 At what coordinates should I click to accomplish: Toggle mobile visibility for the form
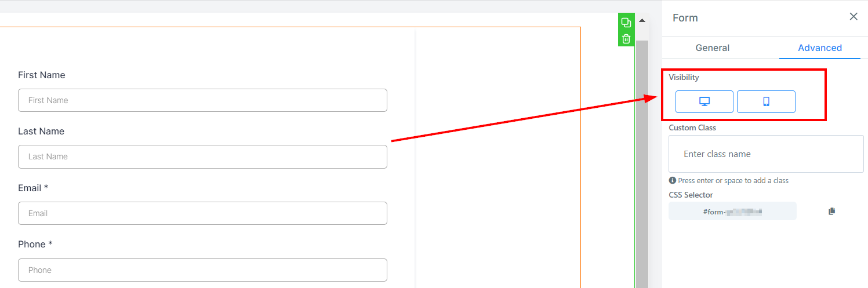click(766, 101)
